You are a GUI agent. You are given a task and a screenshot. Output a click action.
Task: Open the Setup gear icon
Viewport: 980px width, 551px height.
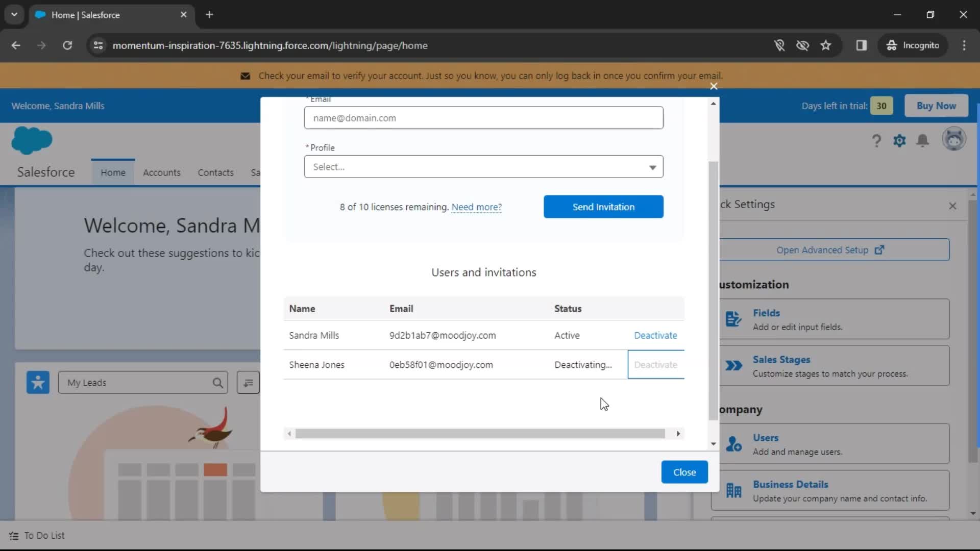pos(899,140)
